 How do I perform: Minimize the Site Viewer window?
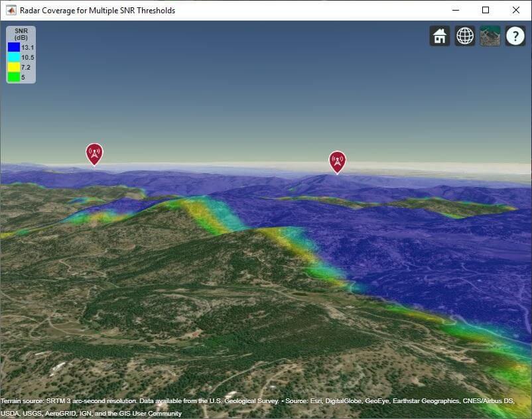pyautogui.click(x=455, y=10)
